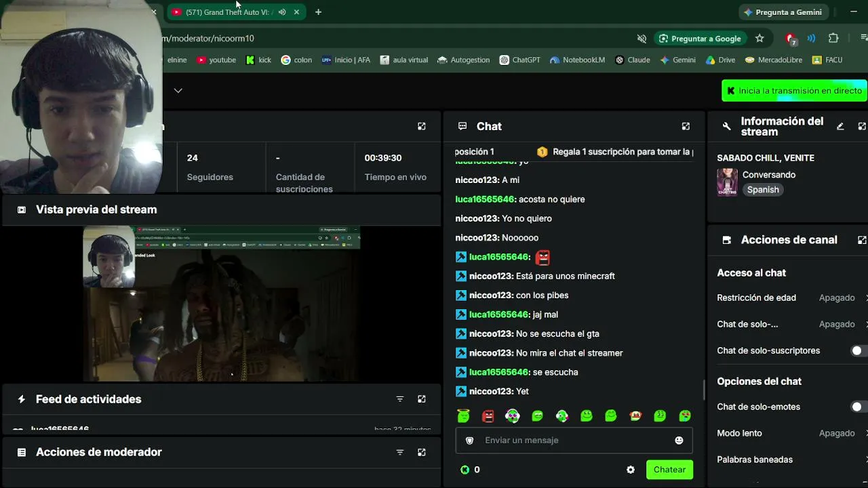This screenshot has height=488, width=868.
Task: Expand the Chat panel to fullscreen
Action: 686,126
